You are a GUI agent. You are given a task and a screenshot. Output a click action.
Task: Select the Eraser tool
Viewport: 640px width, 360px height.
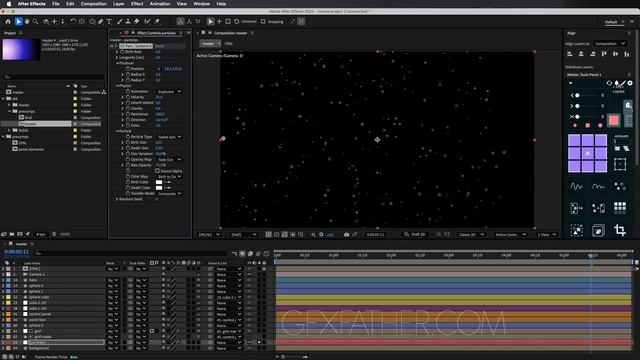[136, 21]
